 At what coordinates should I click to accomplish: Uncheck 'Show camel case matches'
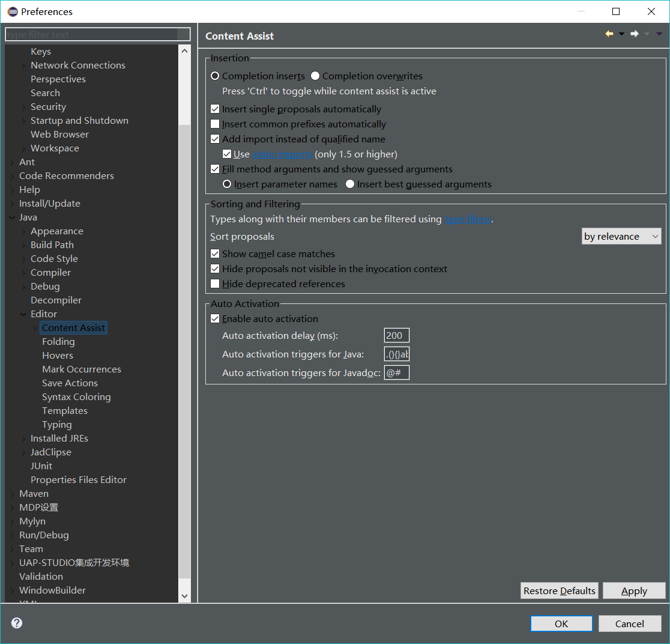215,254
